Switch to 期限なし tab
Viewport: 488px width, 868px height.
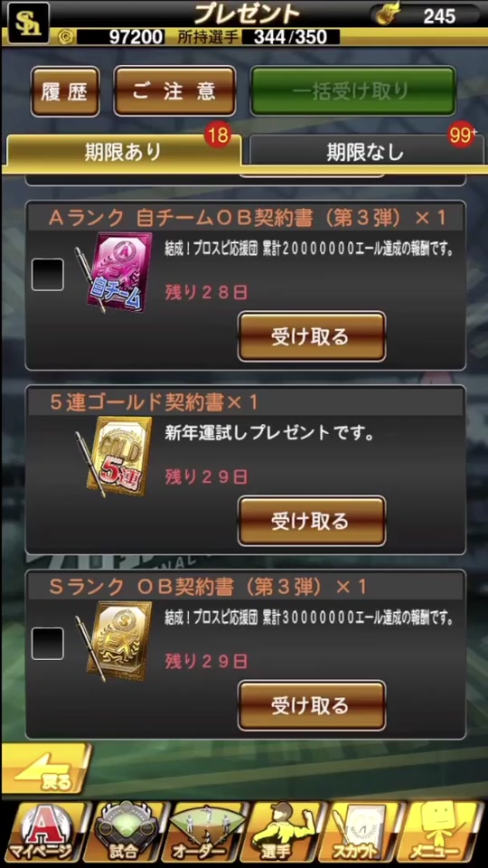coord(365,151)
